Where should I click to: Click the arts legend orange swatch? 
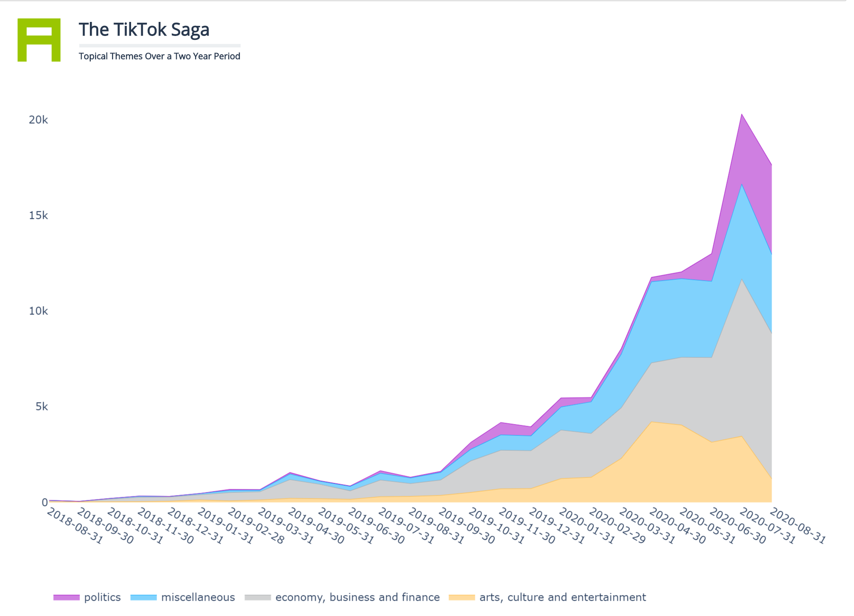(x=462, y=597)
